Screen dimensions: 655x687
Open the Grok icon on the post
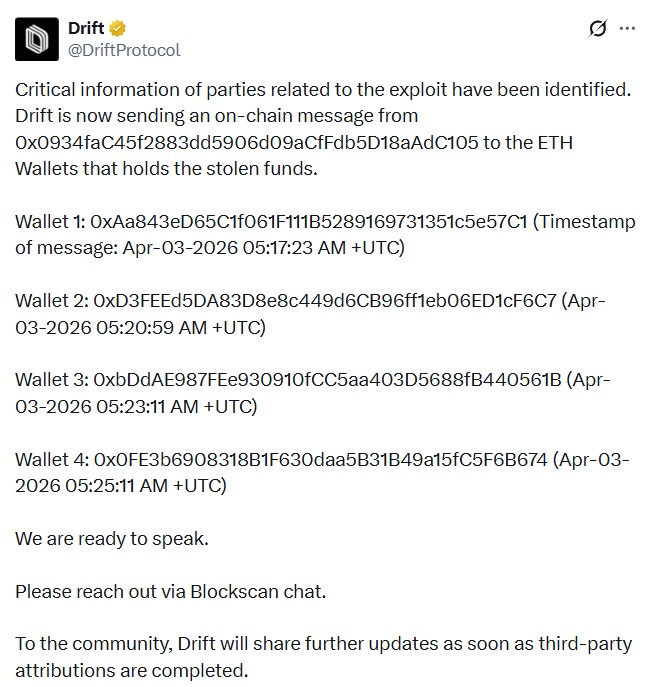(x=597, y=29)
